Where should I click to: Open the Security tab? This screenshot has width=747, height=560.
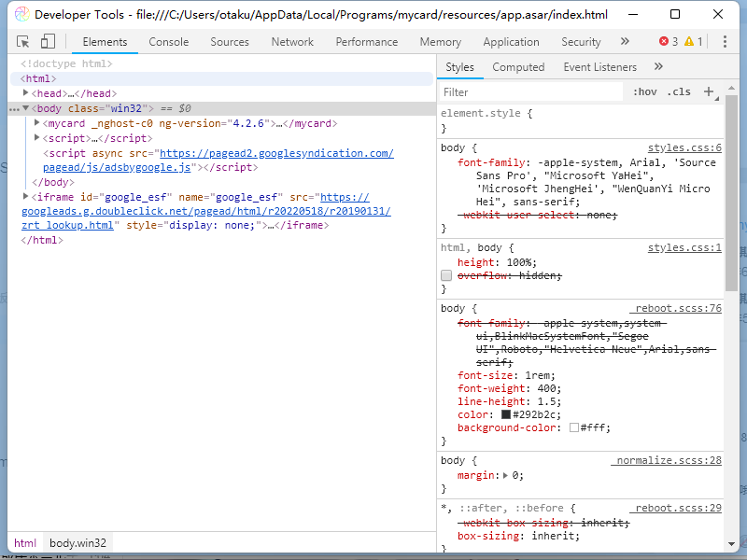(581, 42)
